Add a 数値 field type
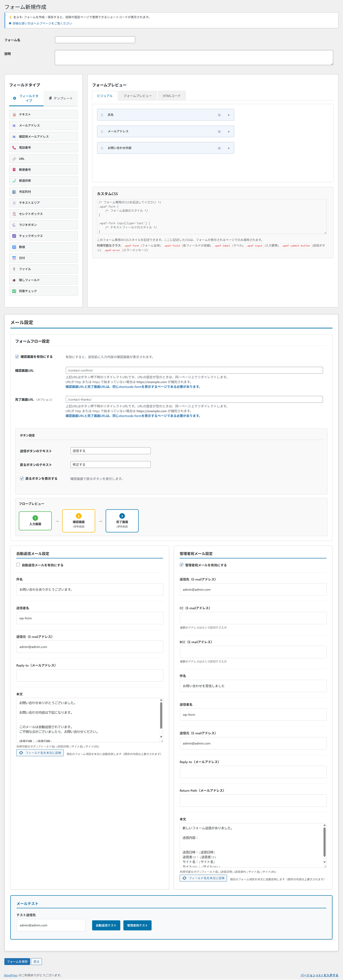 coord(43,247)
